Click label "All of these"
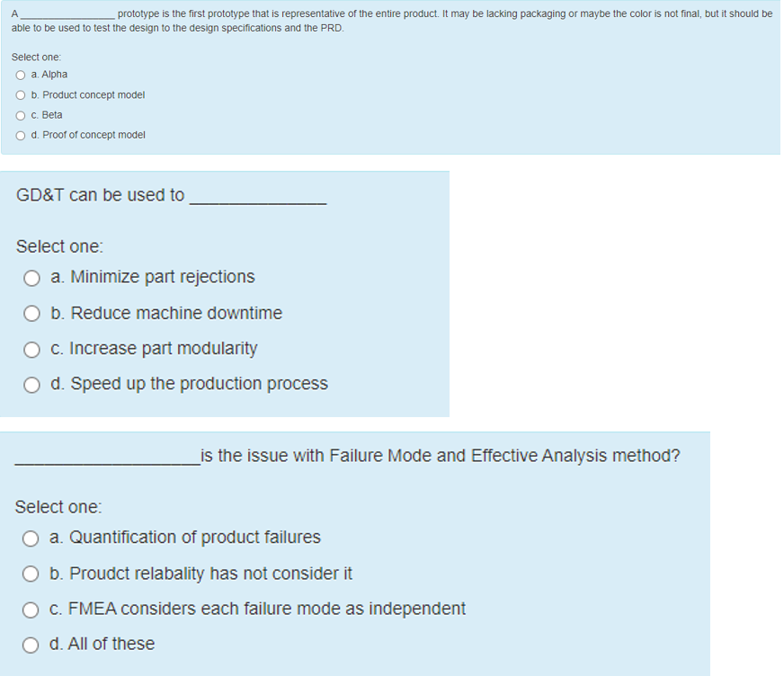The height and width of the screenshot is (685, 784). 102,644
